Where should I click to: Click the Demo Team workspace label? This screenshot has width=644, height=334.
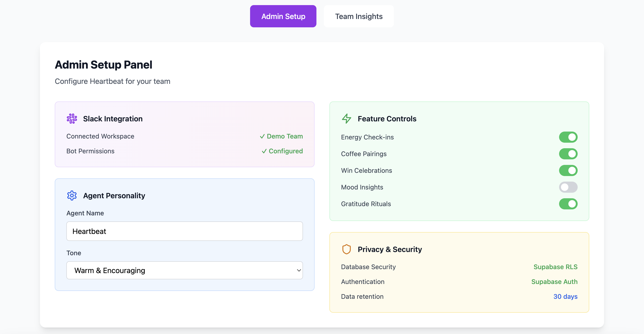(x=285, y=136)
